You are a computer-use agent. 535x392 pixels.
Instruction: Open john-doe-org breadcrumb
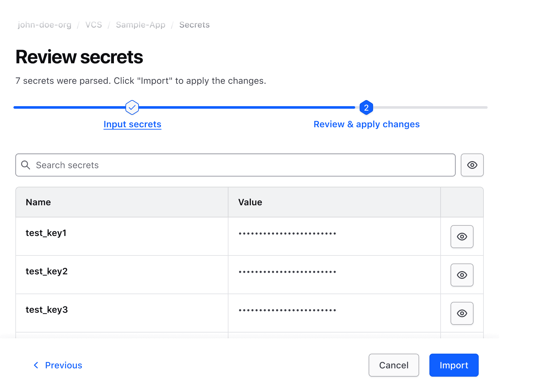[x=44, y=25]
